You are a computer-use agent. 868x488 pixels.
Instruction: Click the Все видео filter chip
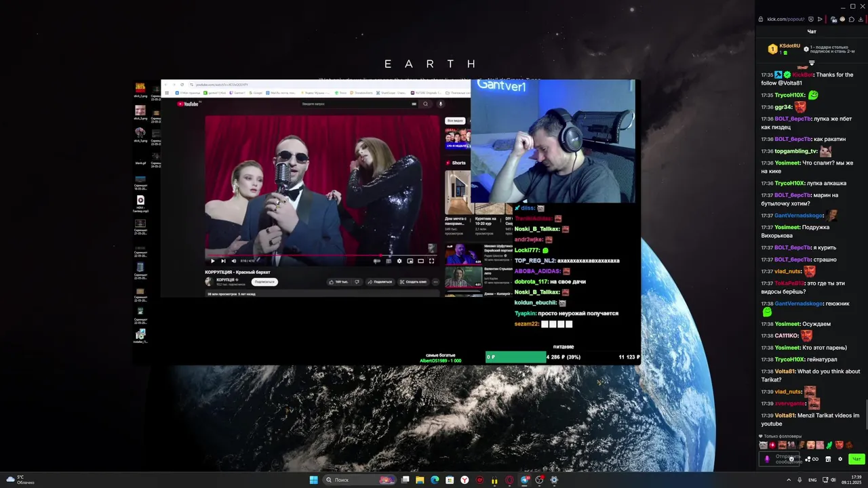coord(455,121)
